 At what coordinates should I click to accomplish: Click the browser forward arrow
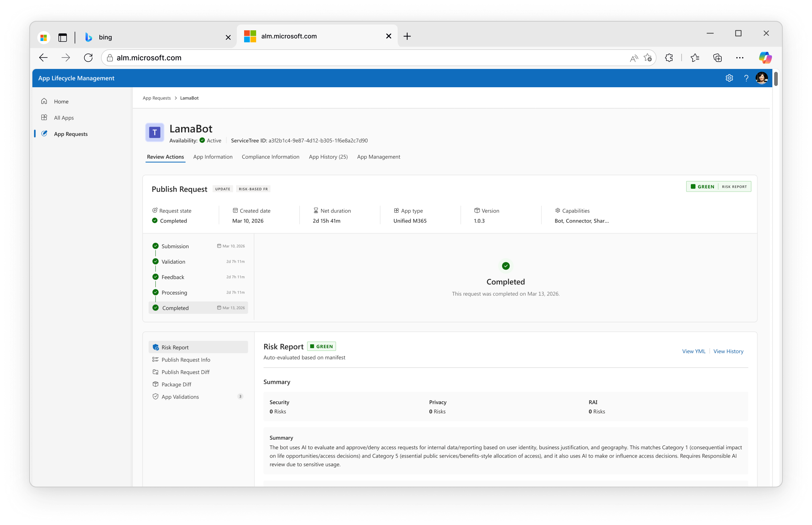[66, 58]
